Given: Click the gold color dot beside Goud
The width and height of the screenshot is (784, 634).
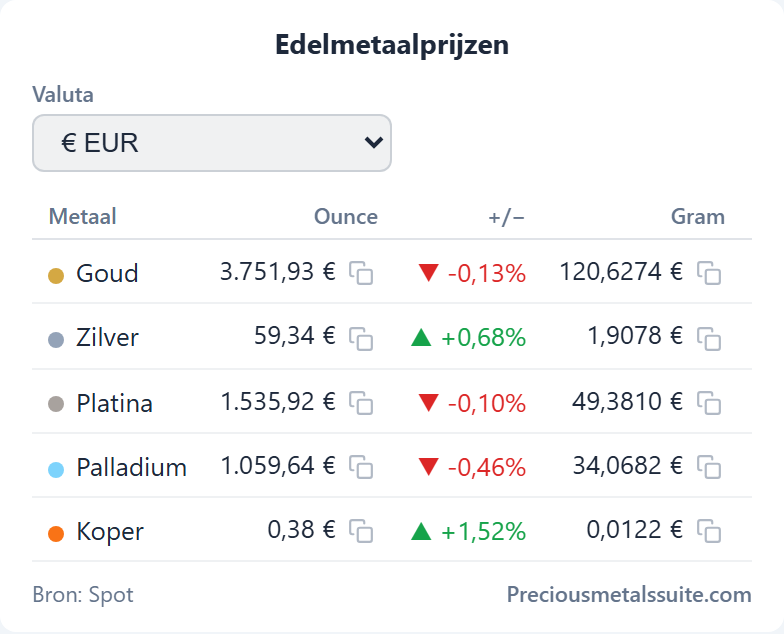Looking at the screenshot, I should (56, 276).
